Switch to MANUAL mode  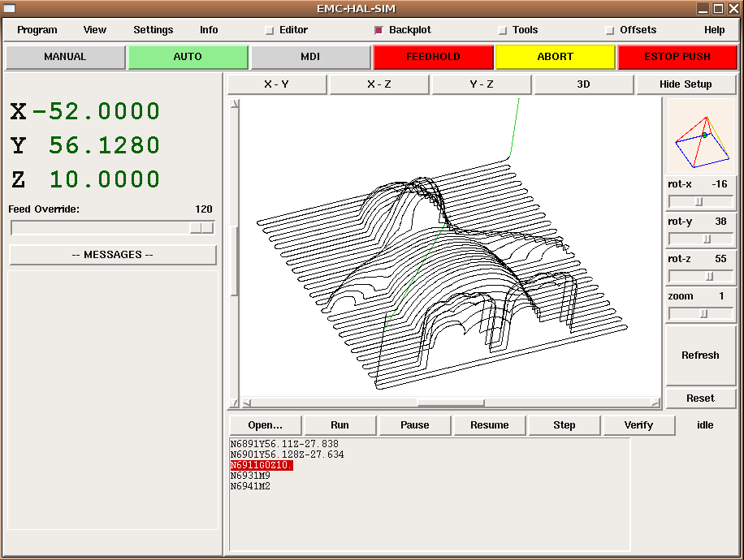(65, 57)
